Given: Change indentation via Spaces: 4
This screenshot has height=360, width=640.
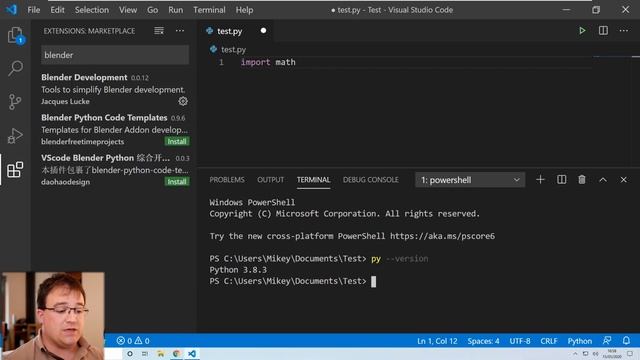Looking at the screenshot, I should 483,340.
